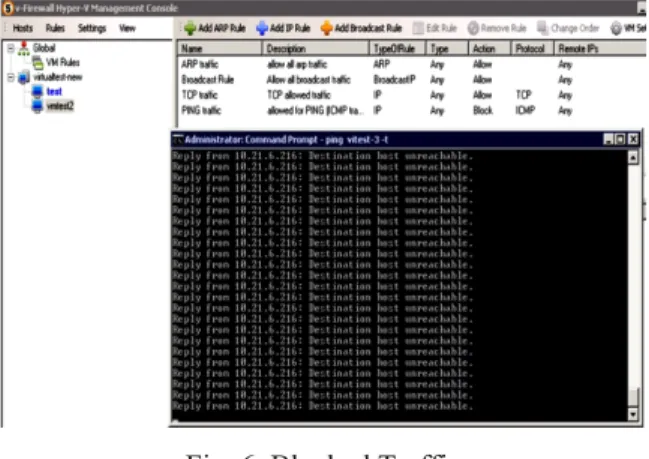Click the VM Rules icon
The image size is (649, 459).
[x=38, y=62]
